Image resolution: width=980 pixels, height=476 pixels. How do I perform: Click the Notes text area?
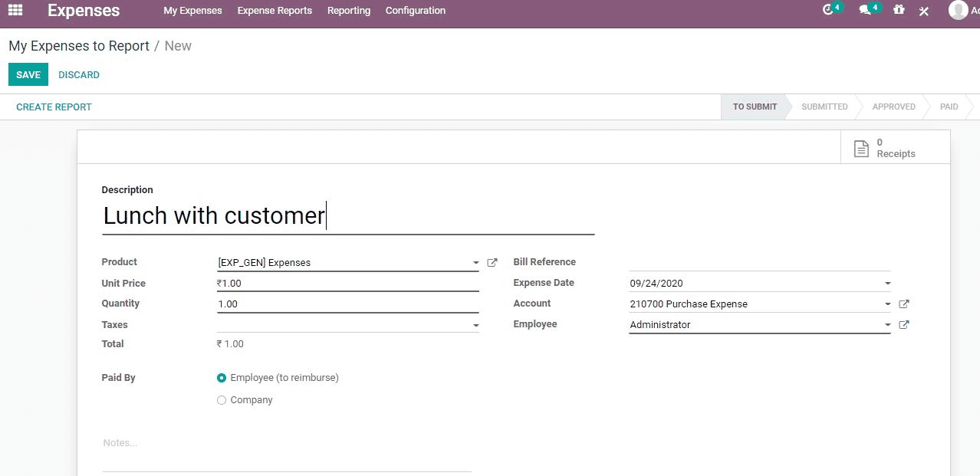(287, 452)
